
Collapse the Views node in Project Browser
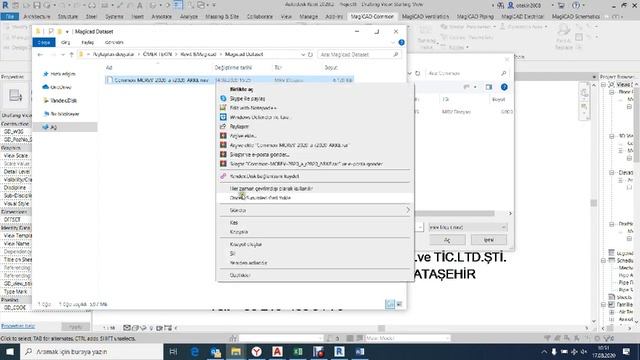[604, 84]
